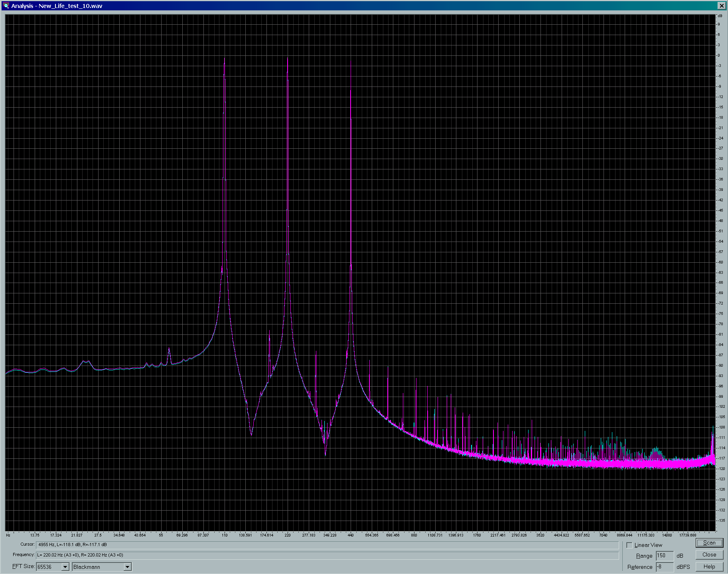Click the -120 mark on dB scale
Image resolution: width=728 pixels, height=574 pixels.
721,469
